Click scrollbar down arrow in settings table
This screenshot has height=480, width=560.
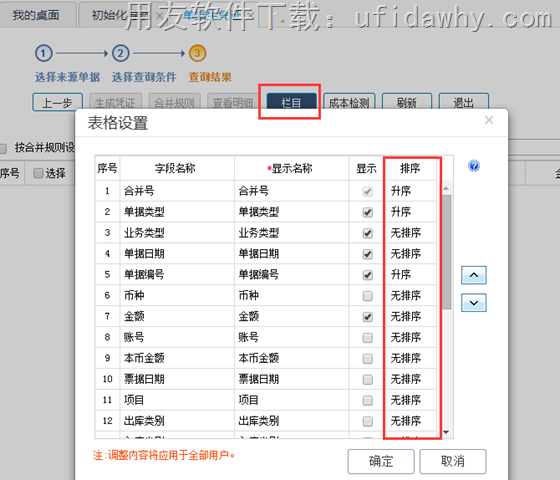446,432
